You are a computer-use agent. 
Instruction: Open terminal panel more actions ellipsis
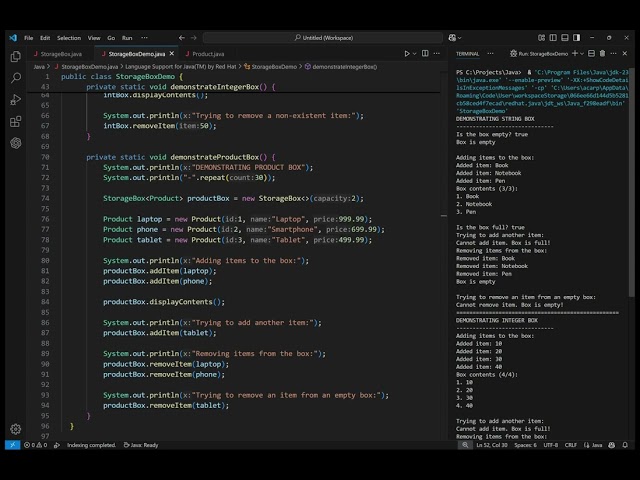click(613, 53)
